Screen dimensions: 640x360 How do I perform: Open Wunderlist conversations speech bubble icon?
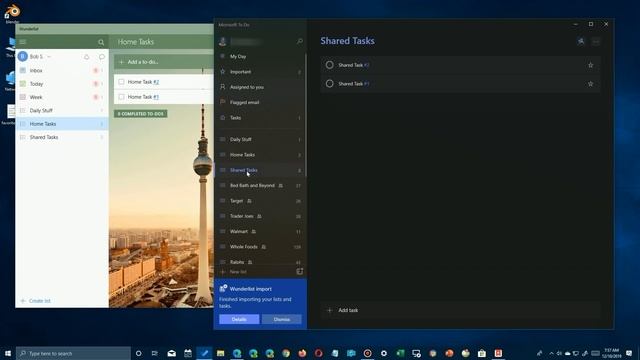click(102, 57)
